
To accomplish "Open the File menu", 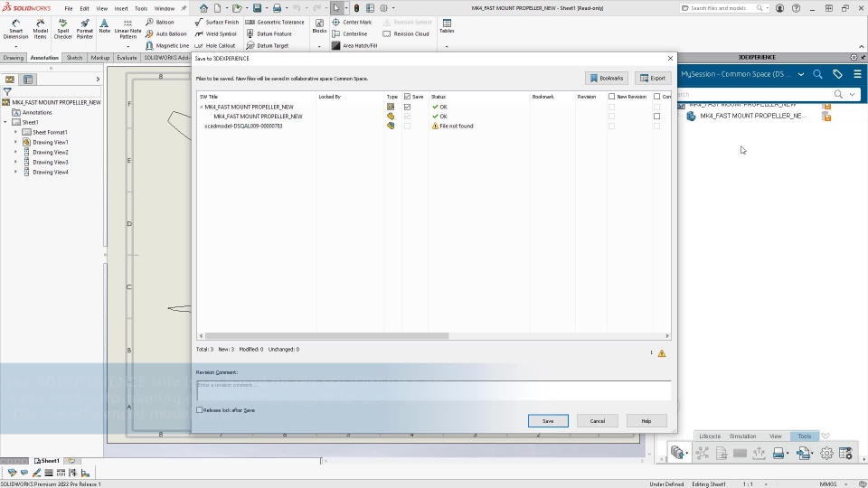I will point(69,8).
